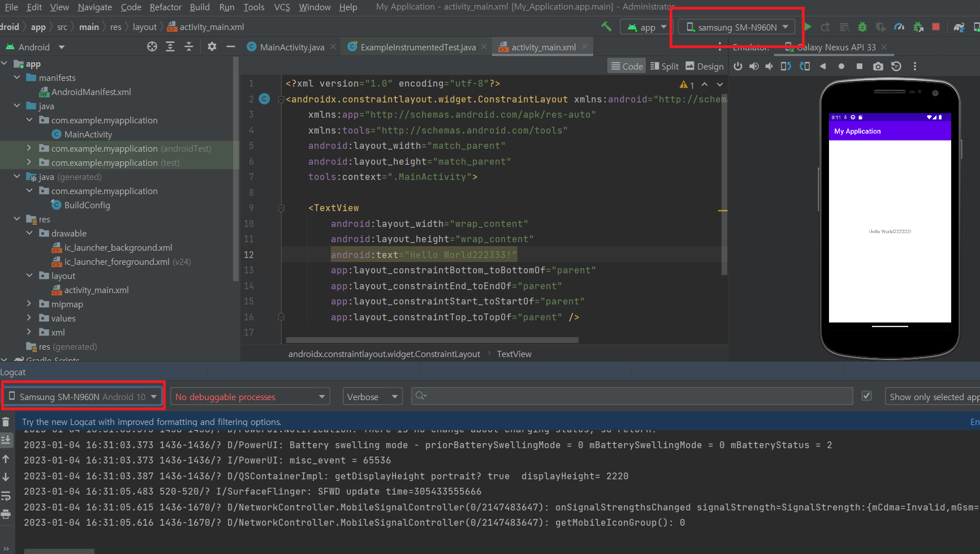The image size is (980, 554).
Task: Click the logcat print icon
Action: pos(6,514)
